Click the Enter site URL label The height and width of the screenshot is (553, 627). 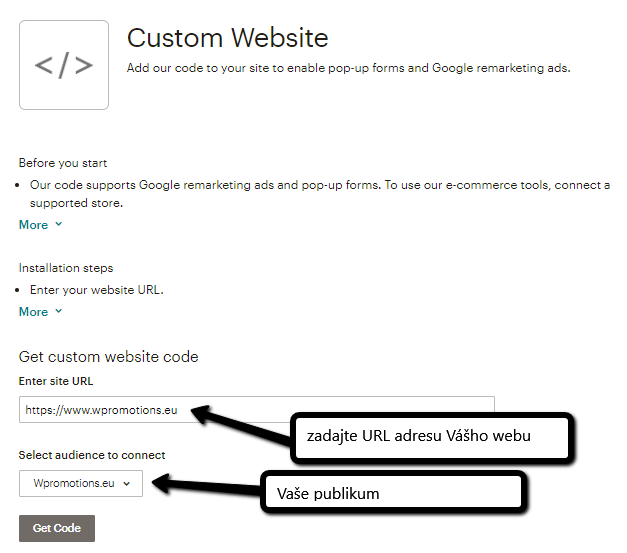click(x=56, y=381)
